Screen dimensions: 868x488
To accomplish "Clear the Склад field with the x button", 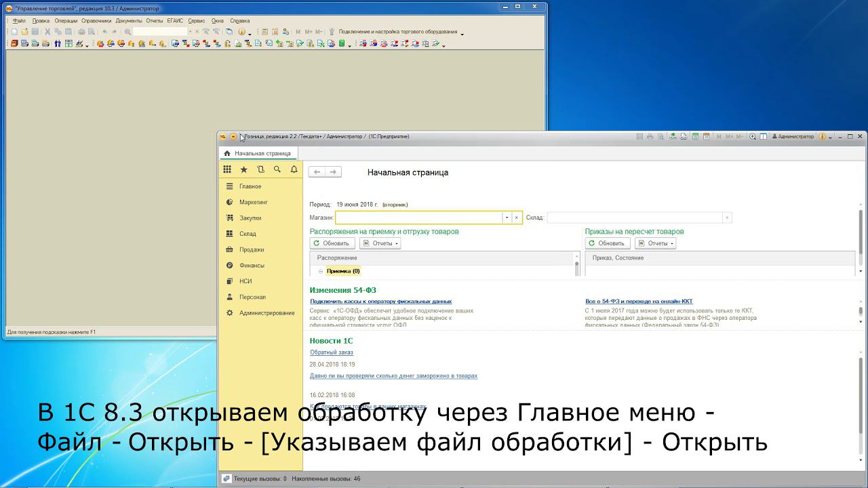I will point(727,218).
